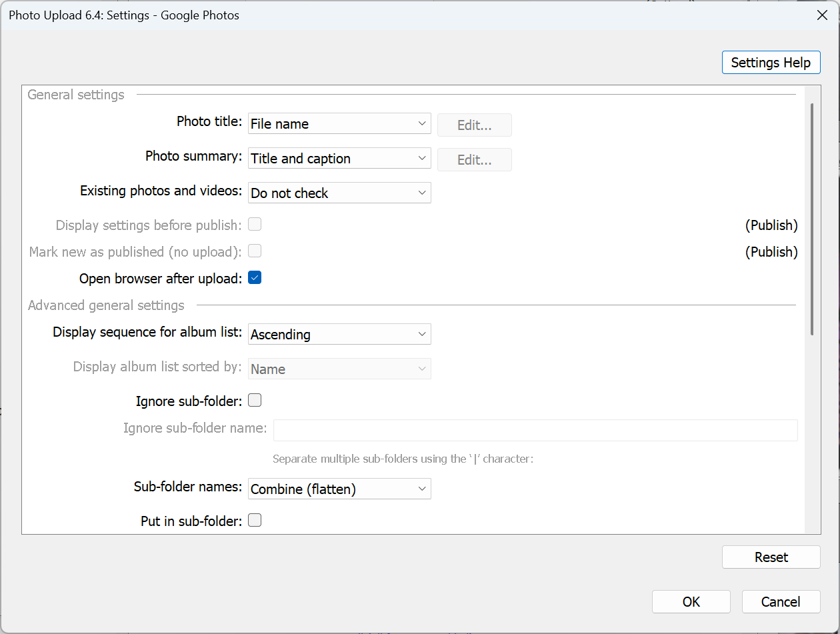Tick the Put in sub-folder checkbox

[x=255, y=521]
